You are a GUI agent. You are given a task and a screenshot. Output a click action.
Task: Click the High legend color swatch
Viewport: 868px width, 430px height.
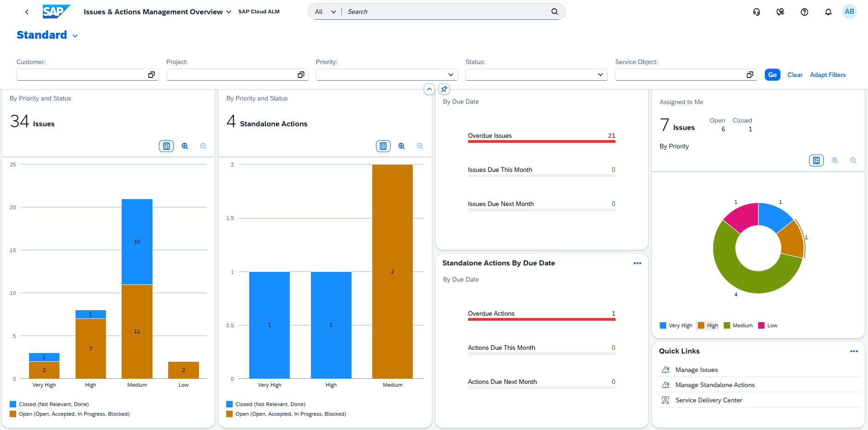click(x=701, y=325)
